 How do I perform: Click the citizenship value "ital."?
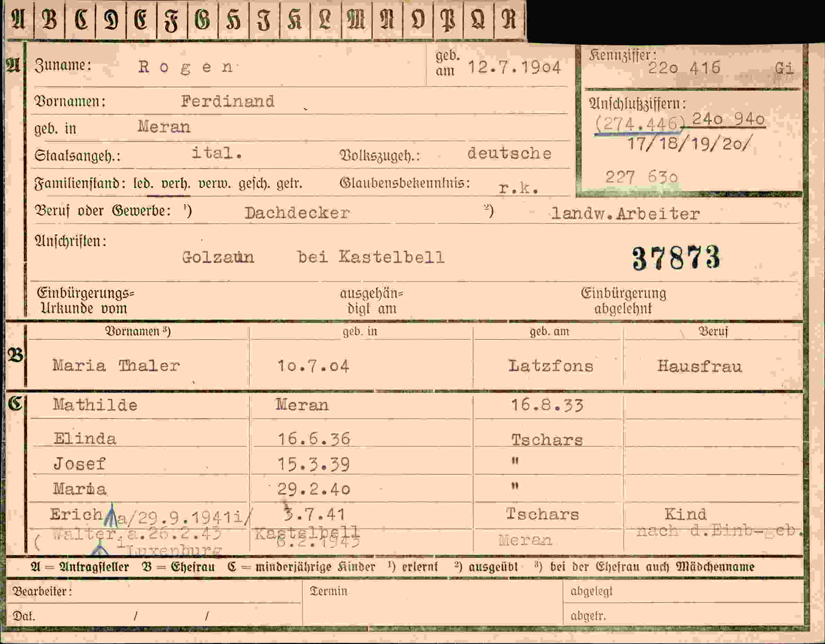click(x=216, y=153)
